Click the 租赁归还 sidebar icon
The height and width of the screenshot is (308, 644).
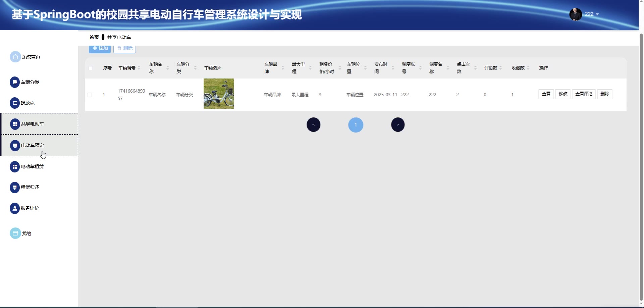(15, 187)
